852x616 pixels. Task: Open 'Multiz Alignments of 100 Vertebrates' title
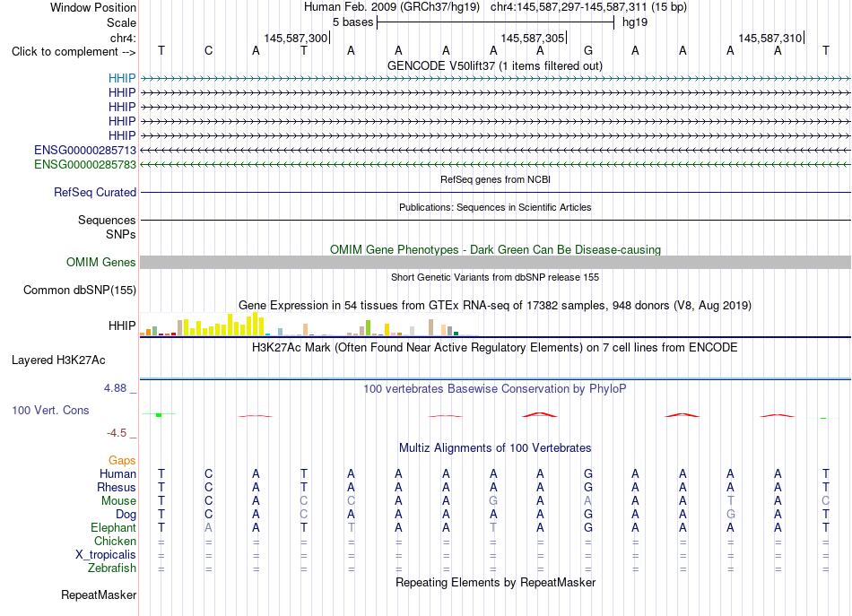495,448
